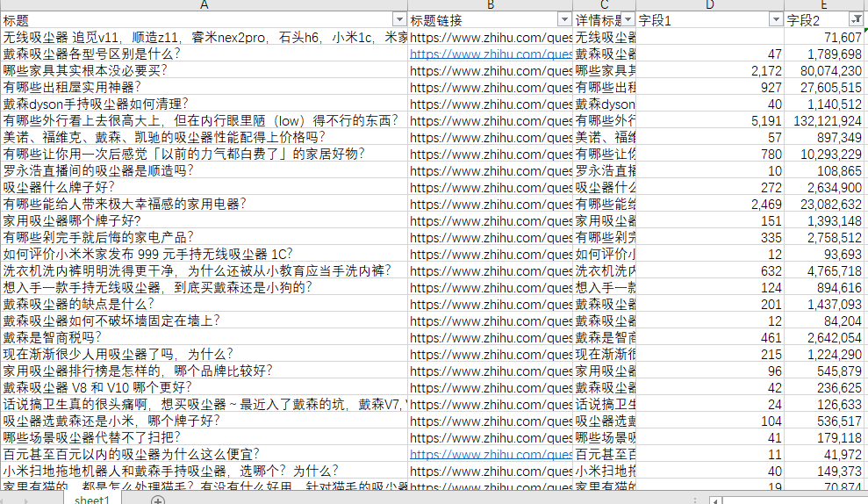Select title cell 洗衣机洗内裤明明洗得更干净
This screenshot has width=868, height=504.
point(204,270)
